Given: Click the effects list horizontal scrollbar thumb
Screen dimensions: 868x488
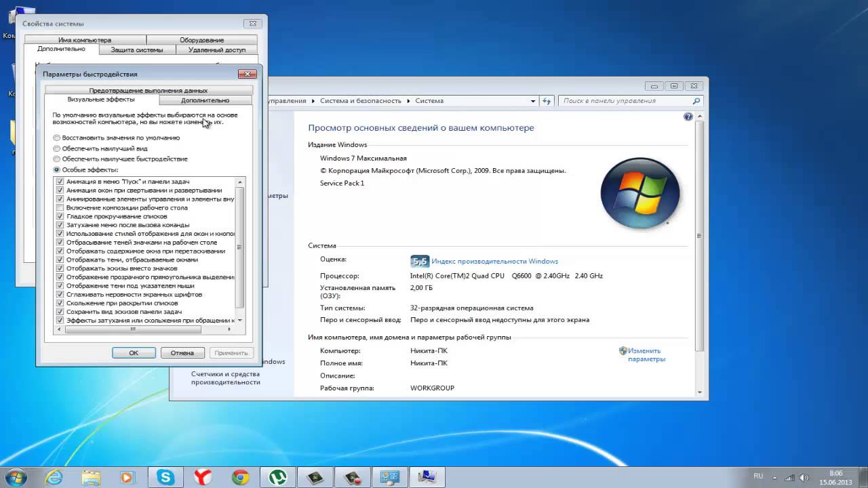Looking at the screenshot, I should pos(133,329).
